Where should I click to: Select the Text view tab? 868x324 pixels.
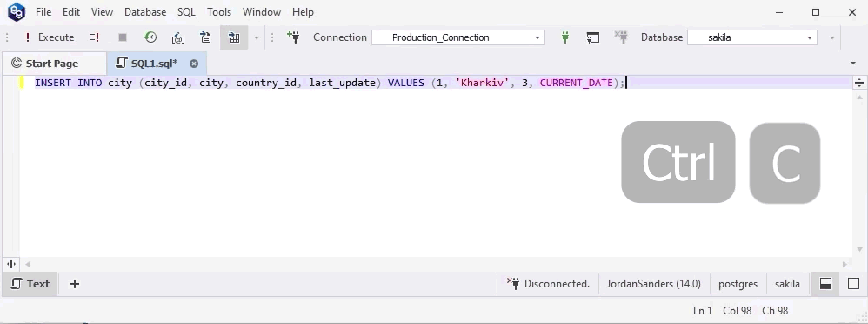(30, 284)
